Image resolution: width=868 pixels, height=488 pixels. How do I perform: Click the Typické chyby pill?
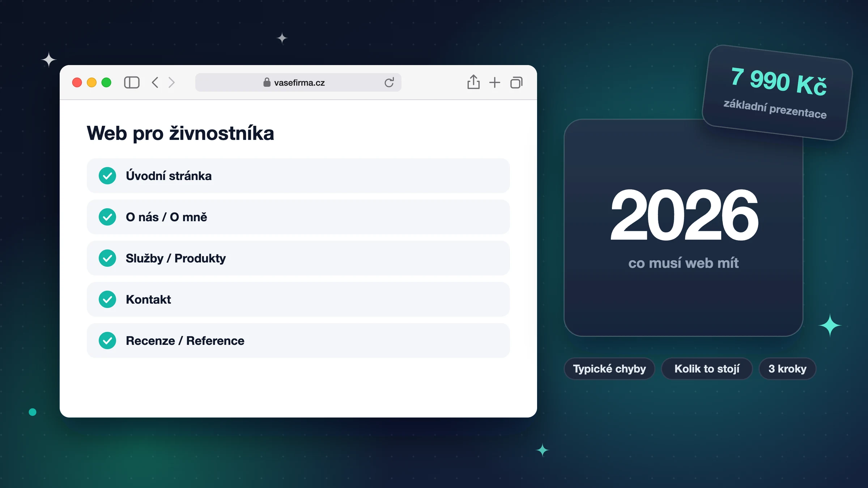click(609, 369)
